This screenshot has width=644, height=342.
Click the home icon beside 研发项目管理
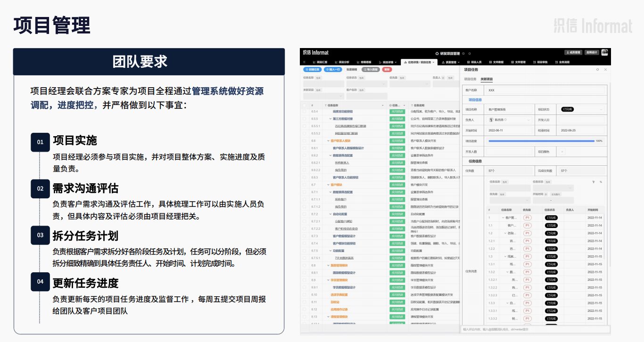point(436,54)
